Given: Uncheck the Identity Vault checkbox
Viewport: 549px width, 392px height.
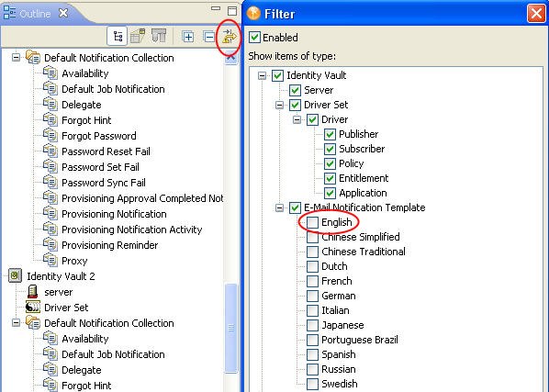Looking at the screenshot, I should coord(277,75).
